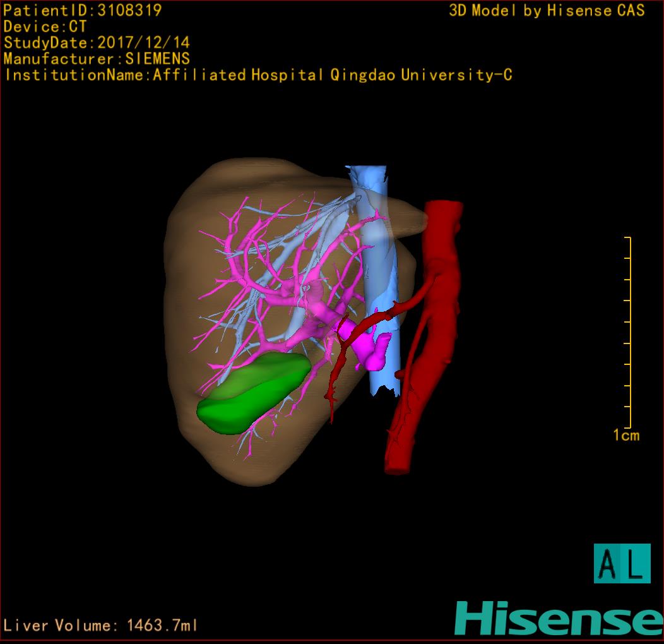Screen dimensions: 664x644
Task: Select the green tumor in liver model
Action: click(252, 394)
